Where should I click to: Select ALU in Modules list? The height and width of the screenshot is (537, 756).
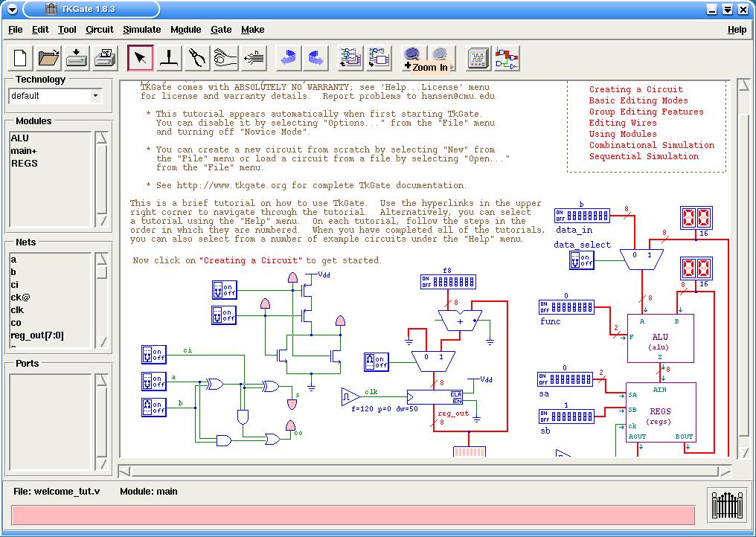(20, 138)
